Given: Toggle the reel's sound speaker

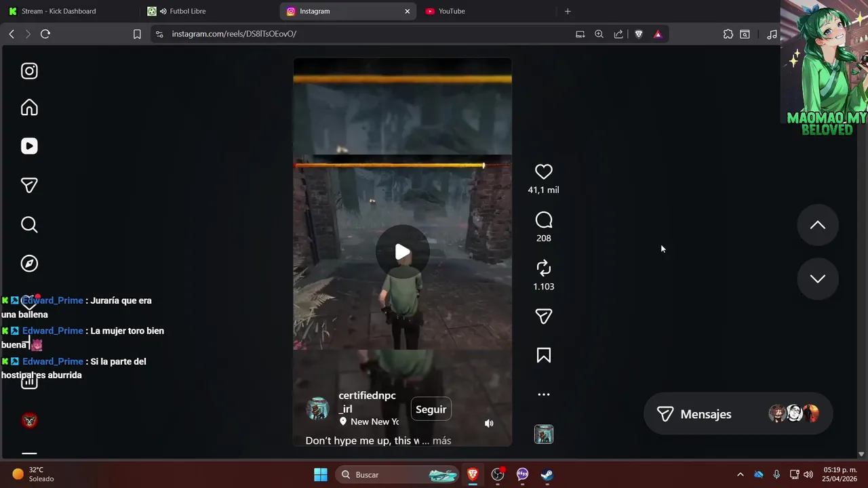Looking at the screenshot, I should pos(489,424).
